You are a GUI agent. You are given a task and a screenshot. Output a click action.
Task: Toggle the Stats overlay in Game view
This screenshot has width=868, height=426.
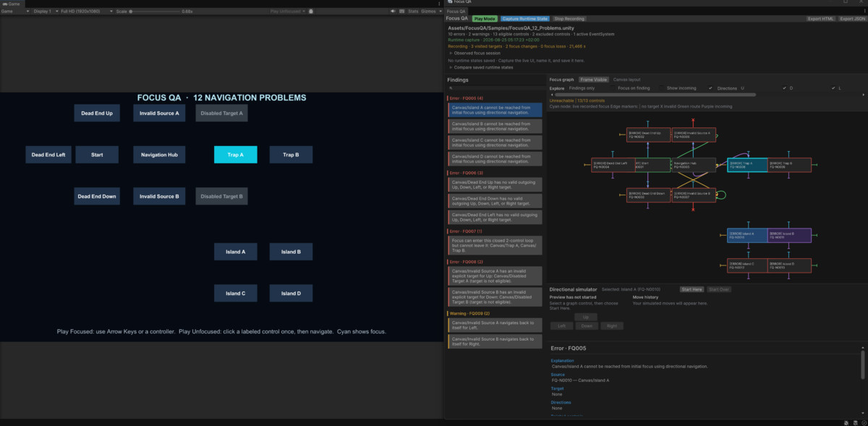413,12
